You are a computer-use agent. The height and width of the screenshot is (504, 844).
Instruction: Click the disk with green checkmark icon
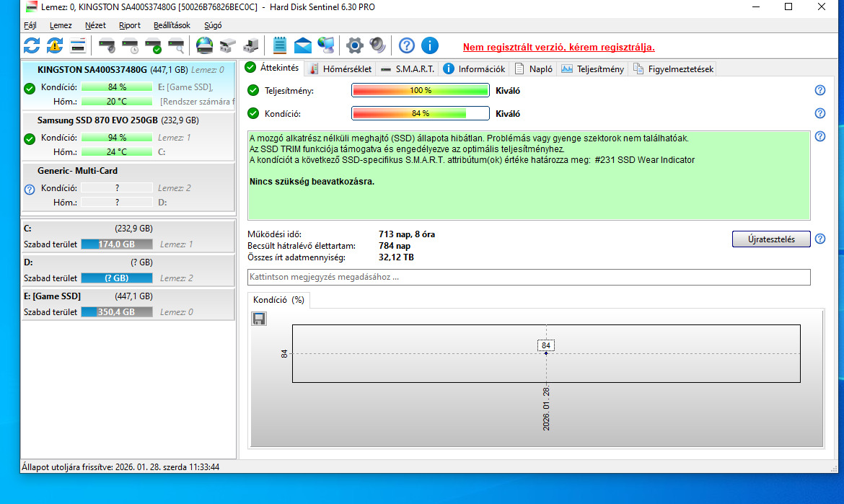click(154, 45)
